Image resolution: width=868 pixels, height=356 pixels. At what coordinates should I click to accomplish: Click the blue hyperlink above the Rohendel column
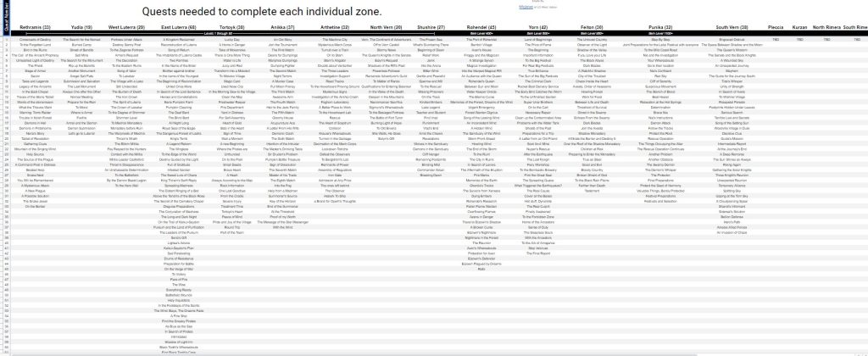click(x=526, y=7)
